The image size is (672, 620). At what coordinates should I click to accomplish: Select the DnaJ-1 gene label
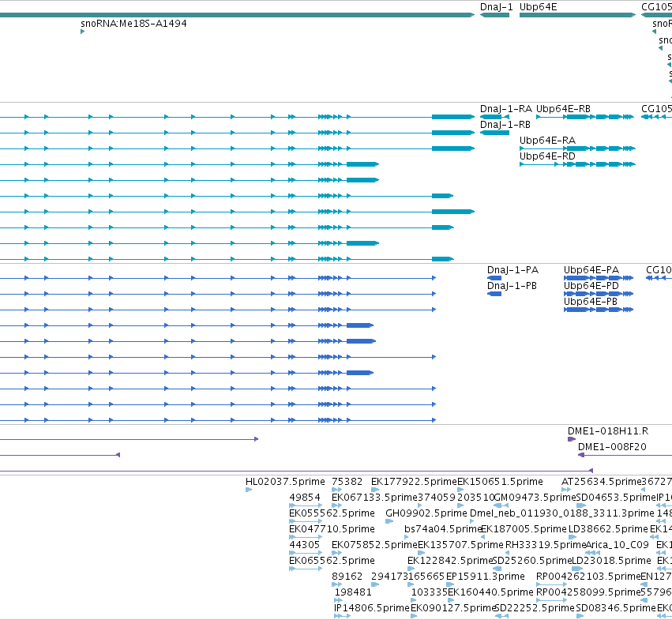pos(496,7)
